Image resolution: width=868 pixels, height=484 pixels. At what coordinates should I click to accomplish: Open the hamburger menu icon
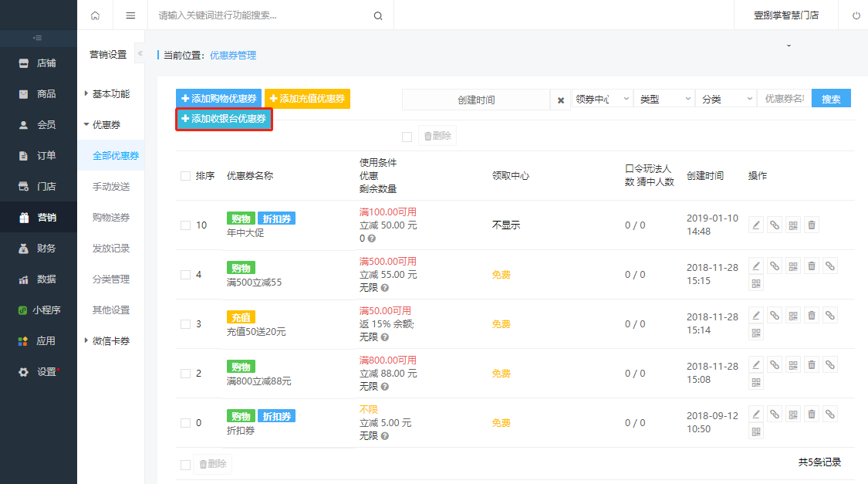click(130, 15)
